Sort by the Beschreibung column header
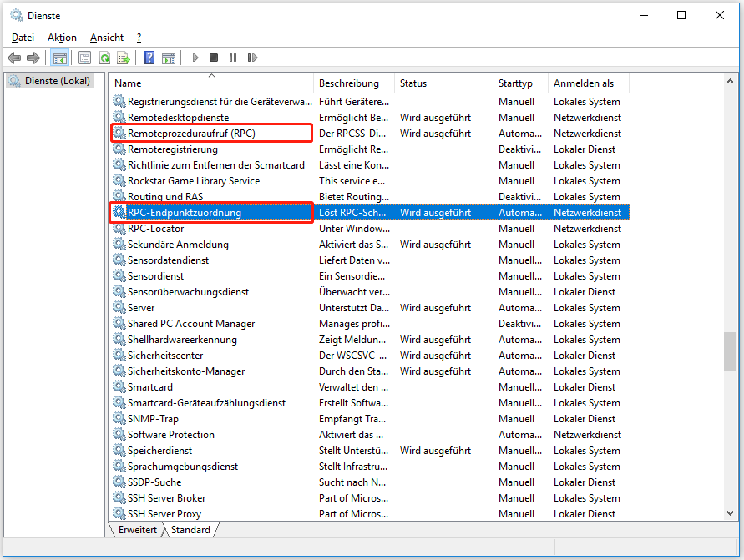Screen dimensions: 744x560 [x=353, y=83]
